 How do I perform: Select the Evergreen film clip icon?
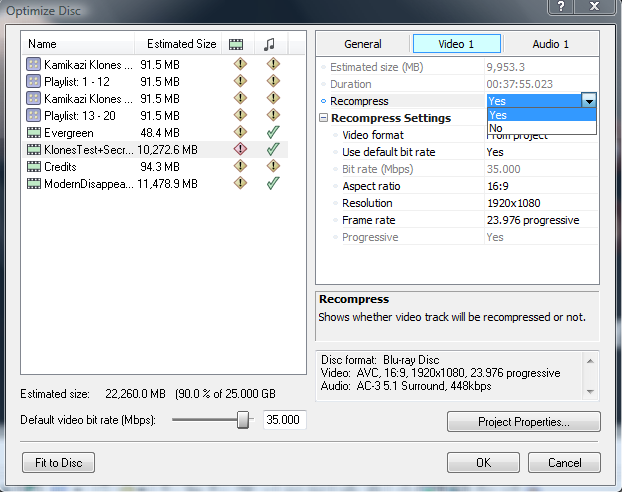[x=33, y=132]
